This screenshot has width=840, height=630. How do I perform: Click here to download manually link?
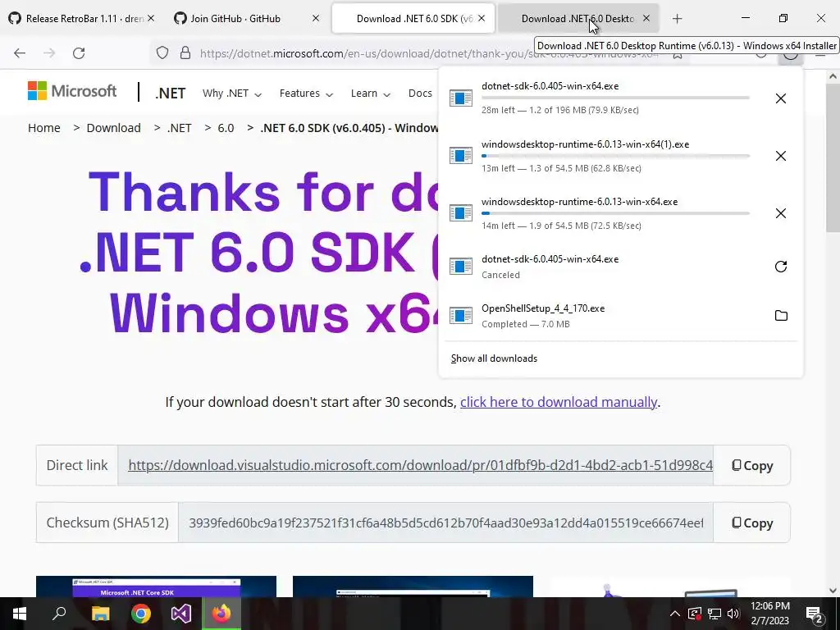(558, 402)
